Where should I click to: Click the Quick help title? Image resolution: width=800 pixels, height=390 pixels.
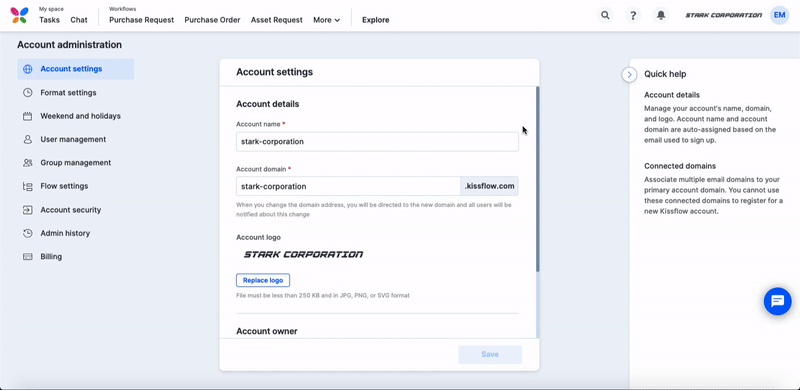(665, 74)
